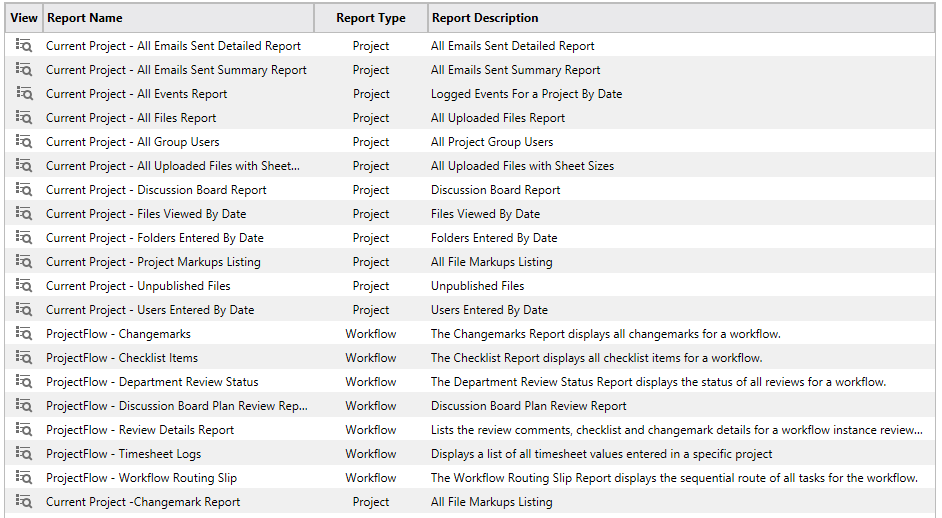Screen dimensions: 942x518
Task: Click view icon for All Events Report
Action: pos(23,94)
